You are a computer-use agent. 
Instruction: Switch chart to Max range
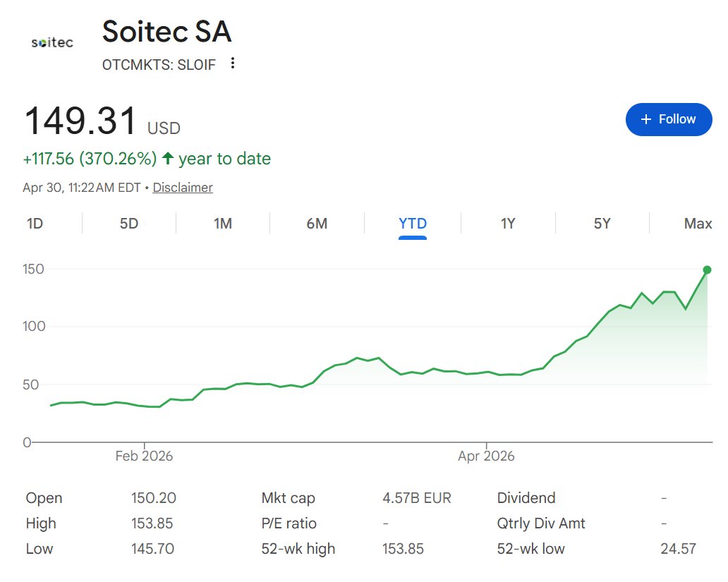[x=698, y=224]
